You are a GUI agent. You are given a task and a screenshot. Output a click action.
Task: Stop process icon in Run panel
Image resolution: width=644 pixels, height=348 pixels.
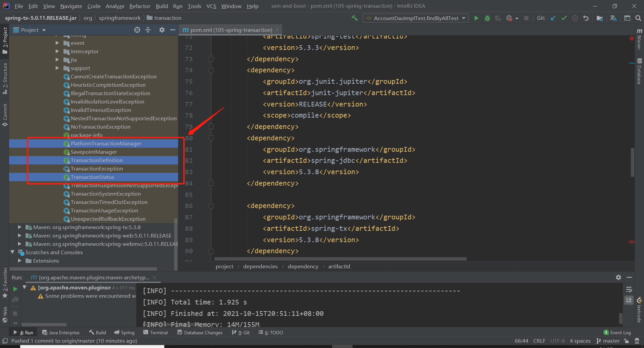point(15,313)
